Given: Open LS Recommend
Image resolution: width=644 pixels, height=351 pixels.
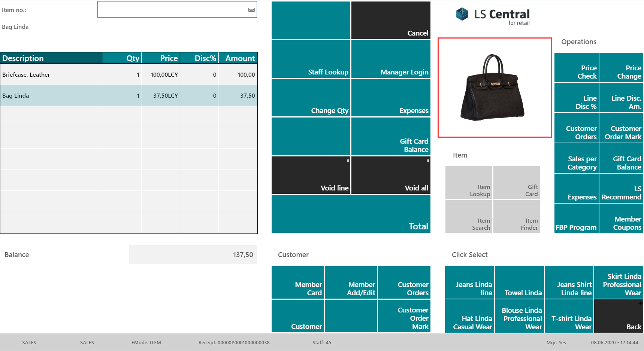Looking at the screenshot, I should pos(621,188).
